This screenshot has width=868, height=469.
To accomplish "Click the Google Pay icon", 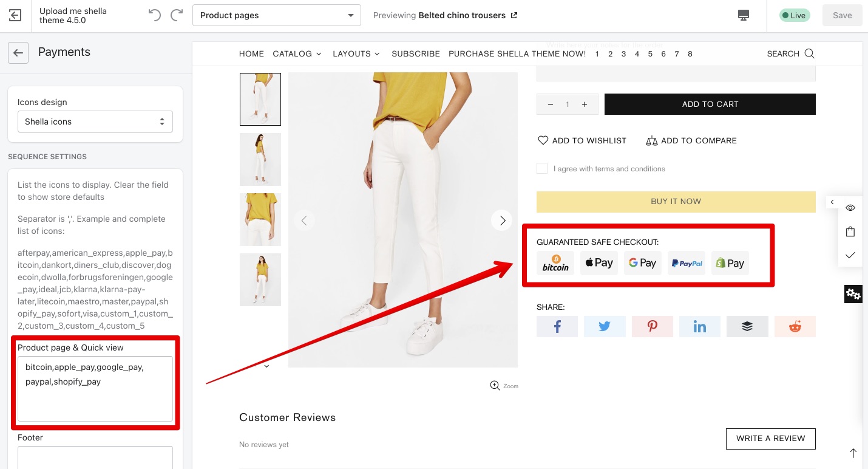I will pyautogui.click(x=643, y=263).
